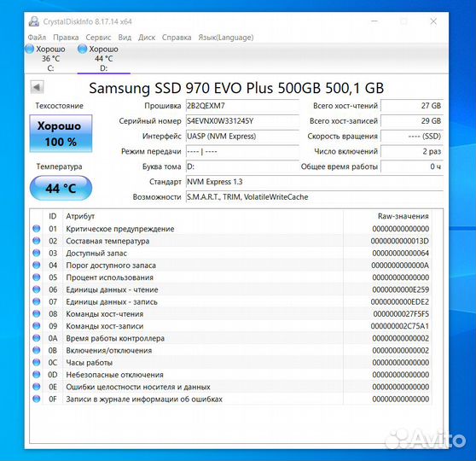
Task: Click status orb of attribute 0C row
Action: click(37, 362)
